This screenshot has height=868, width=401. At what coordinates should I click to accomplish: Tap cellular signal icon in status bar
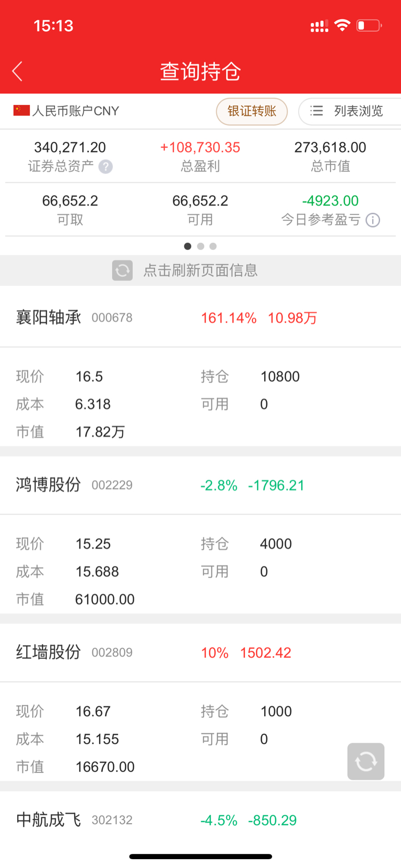point(320,26)
